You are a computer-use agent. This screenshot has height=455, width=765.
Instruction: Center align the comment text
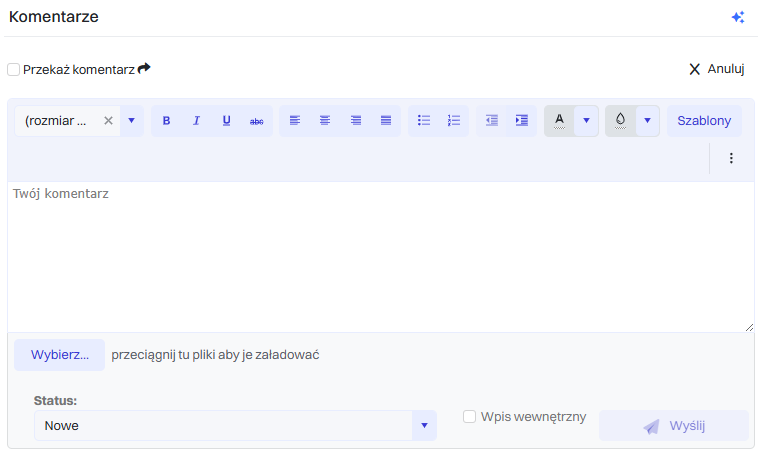click(x=325, y=121)
